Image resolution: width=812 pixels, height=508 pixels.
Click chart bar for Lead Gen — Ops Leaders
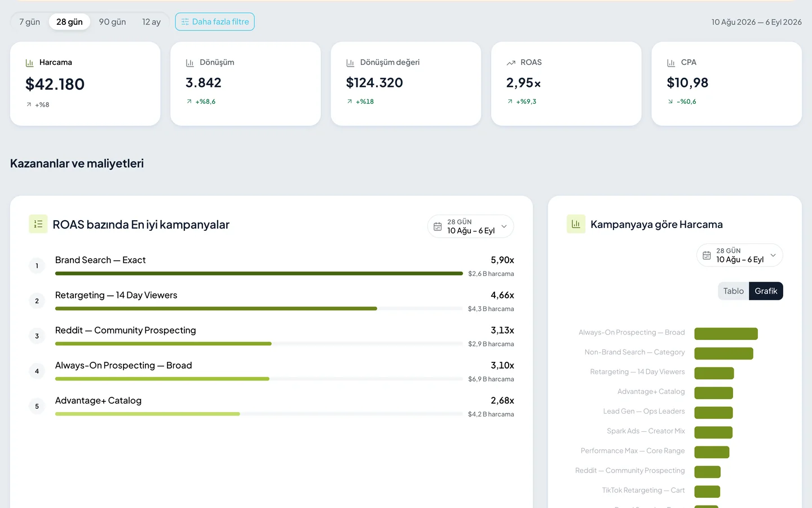coord(713,413)
